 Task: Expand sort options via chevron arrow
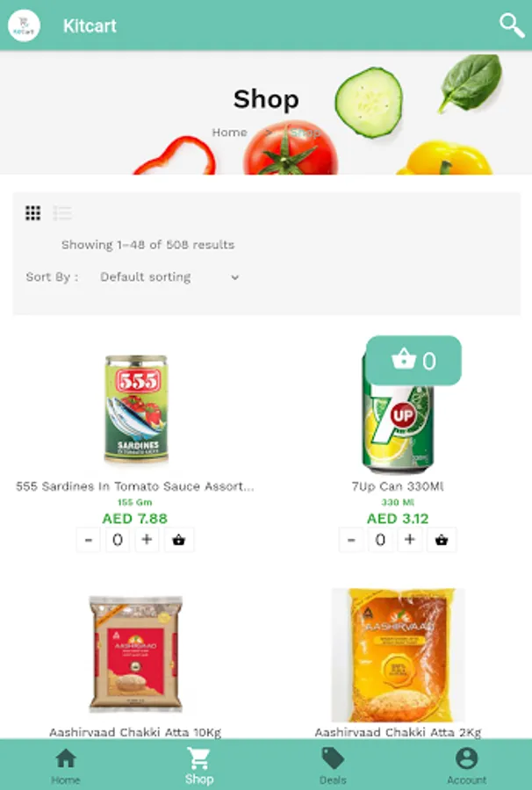click(234, 277)
